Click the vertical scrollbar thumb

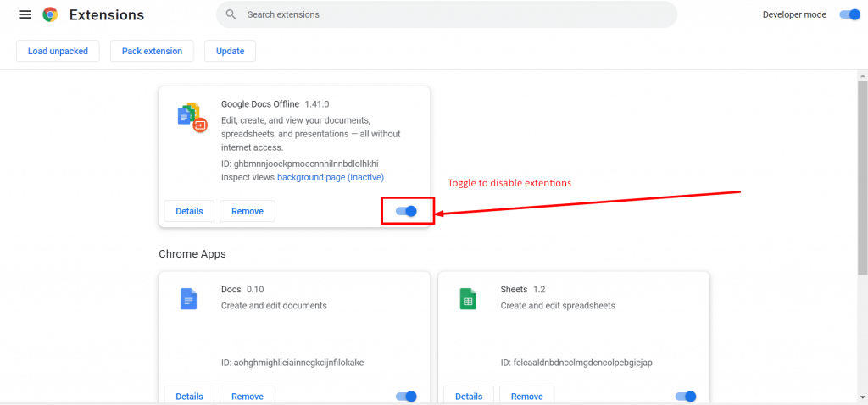click(x=862, y=177)
